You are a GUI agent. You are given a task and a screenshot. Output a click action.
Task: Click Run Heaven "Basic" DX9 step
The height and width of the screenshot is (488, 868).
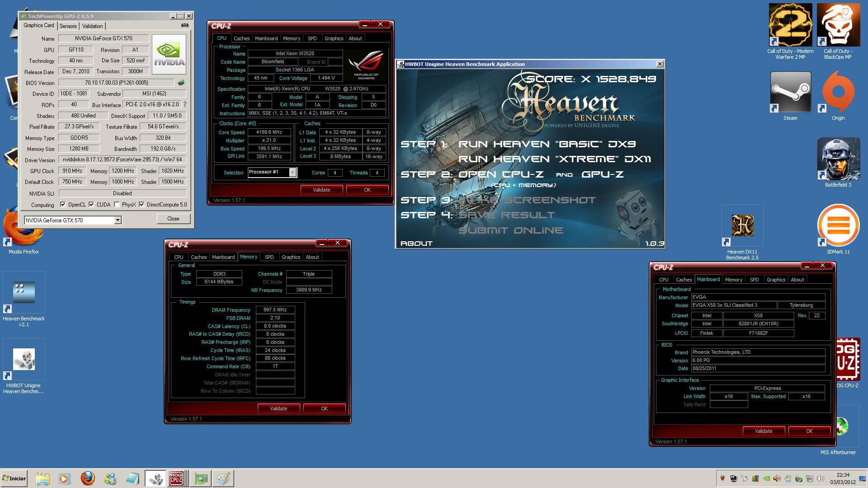click(547, 144)
